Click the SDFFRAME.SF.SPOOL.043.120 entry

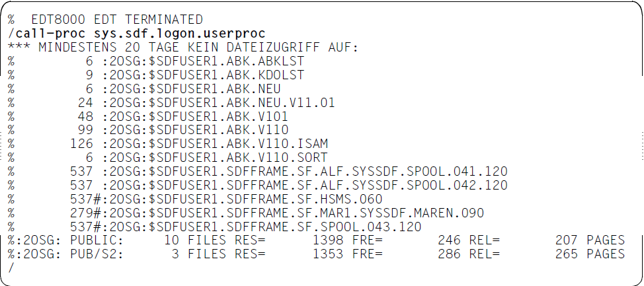[214, 227]
